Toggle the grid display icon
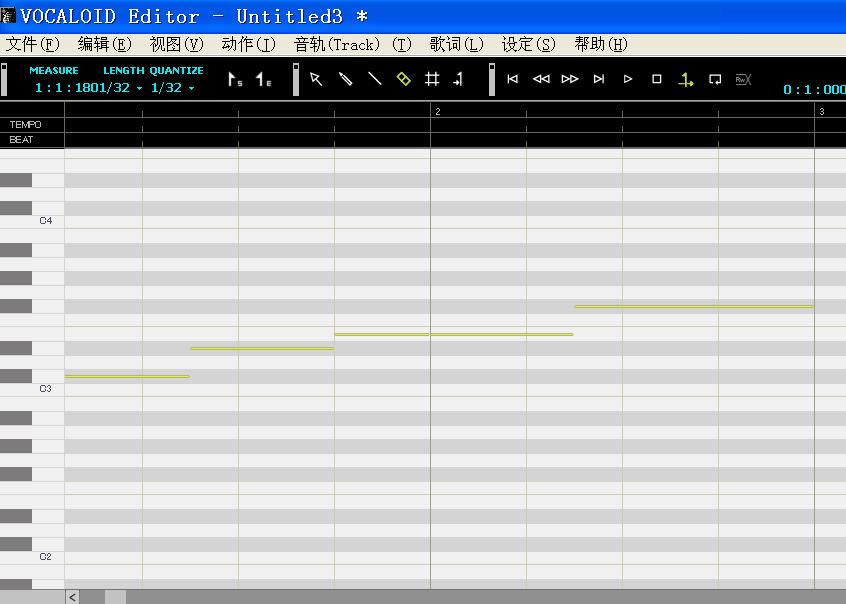This screenshot has height=604, width=846. (x=432, y=79)
